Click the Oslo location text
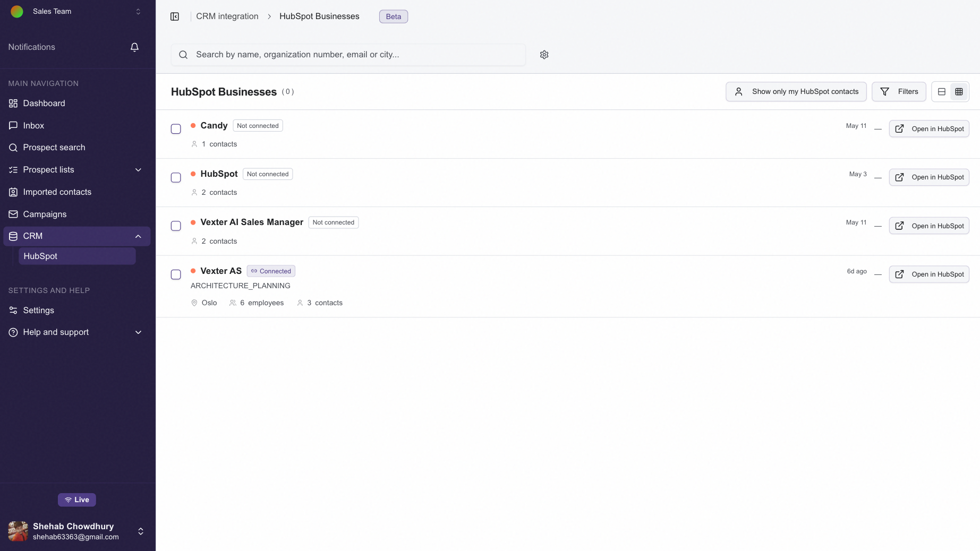The width and height of the screenshot is (980, 551). pos(209,303)
